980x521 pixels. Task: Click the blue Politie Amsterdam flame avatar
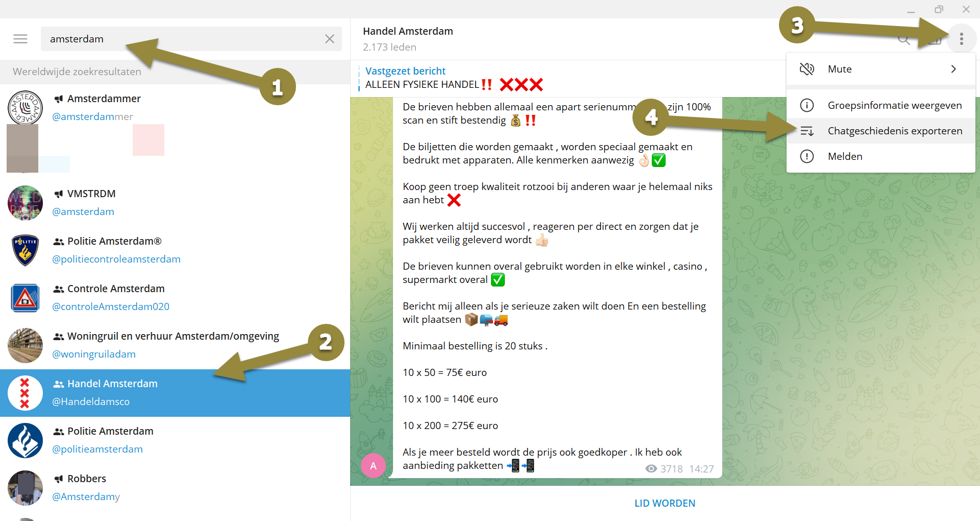click(x=25, y=440)
